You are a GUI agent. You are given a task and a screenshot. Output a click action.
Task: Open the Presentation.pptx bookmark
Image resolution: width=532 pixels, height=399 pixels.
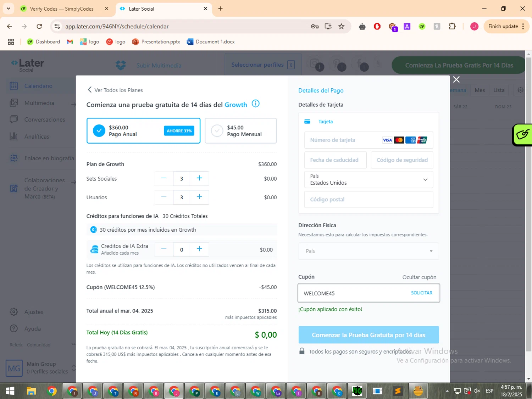point(156,42)
